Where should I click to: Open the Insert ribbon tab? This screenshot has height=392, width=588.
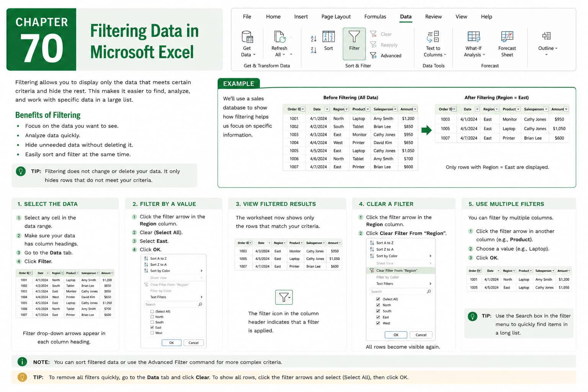[x=301, y=16]
